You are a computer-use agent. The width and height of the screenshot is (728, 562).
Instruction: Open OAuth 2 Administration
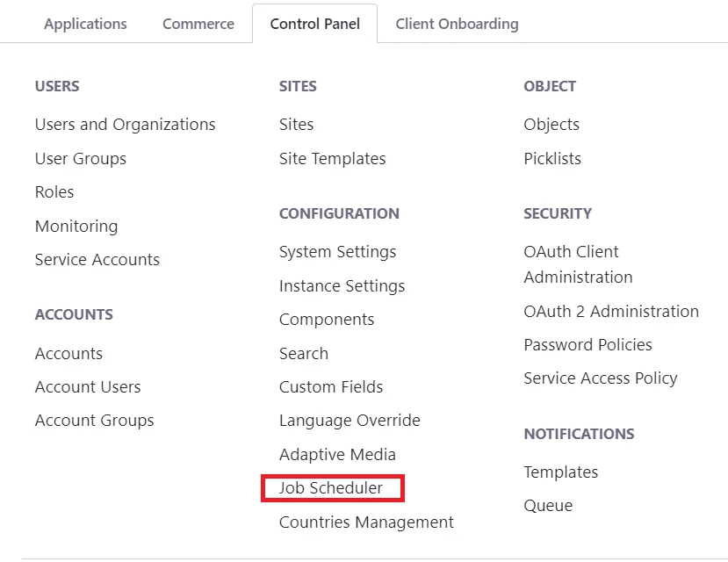(x=611, y=312)
